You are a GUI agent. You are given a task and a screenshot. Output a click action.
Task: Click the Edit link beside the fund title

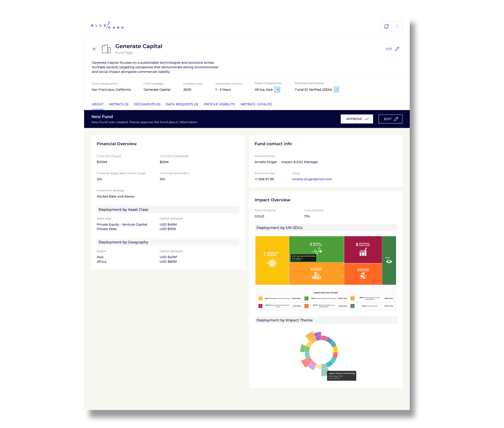[392, 49]
